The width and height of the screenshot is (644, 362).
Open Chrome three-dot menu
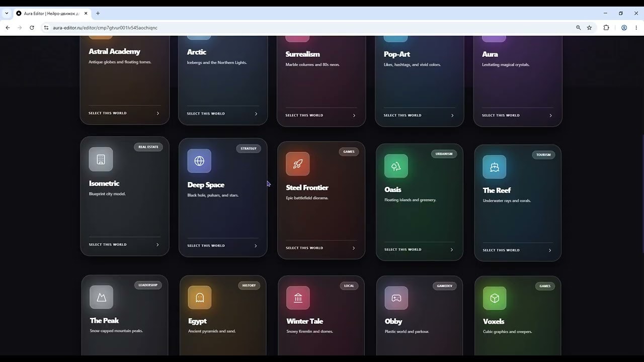[636, 28]
